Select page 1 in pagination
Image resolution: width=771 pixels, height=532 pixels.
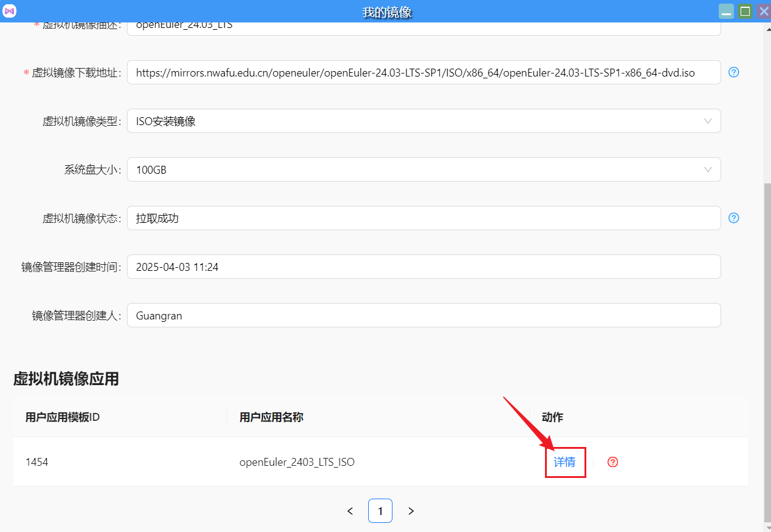point(380,511)
